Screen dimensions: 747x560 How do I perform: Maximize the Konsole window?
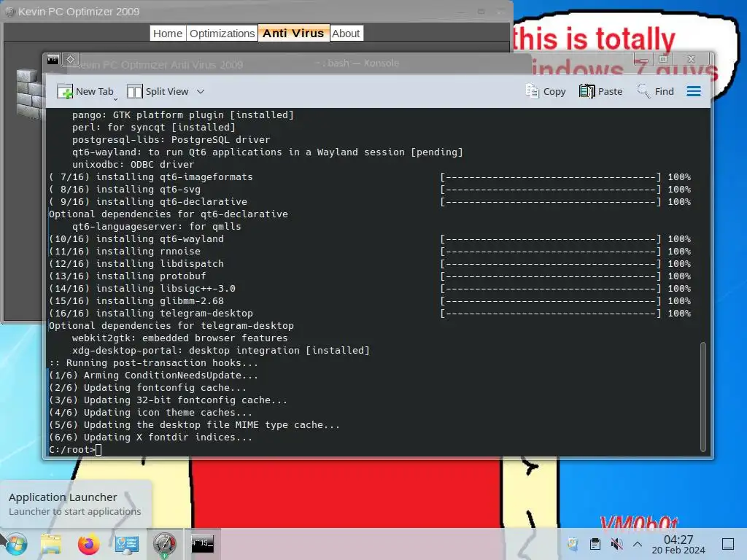coord(662,59)
